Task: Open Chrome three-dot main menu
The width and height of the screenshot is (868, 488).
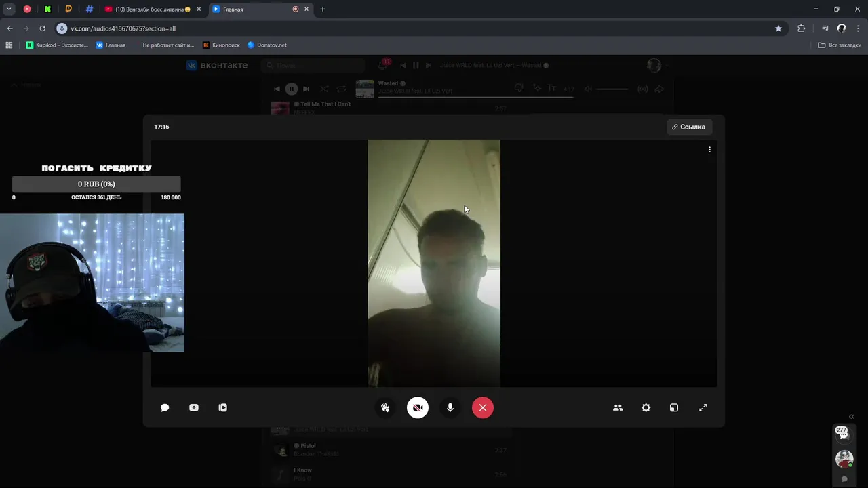Action: click(x=858, y=28)
